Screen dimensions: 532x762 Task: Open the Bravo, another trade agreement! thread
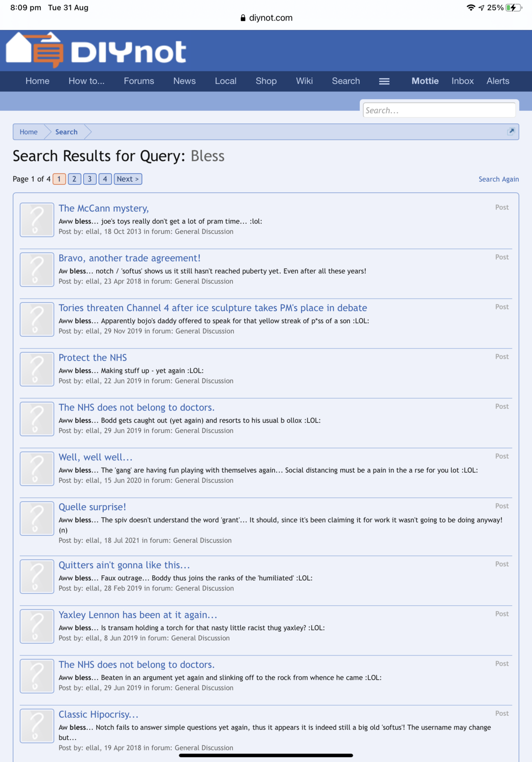coord(129,258)
